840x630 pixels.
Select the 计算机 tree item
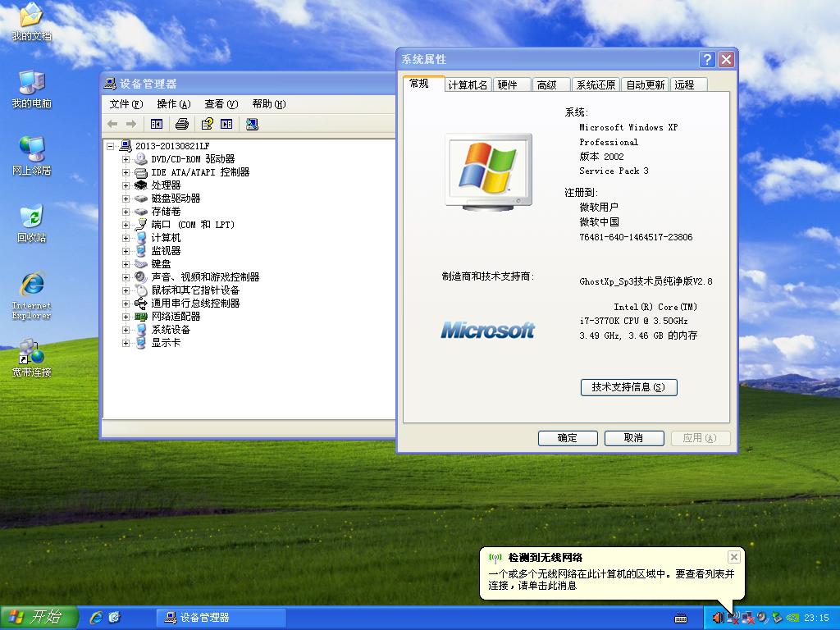pyautogui.click(x=166, y=238)
